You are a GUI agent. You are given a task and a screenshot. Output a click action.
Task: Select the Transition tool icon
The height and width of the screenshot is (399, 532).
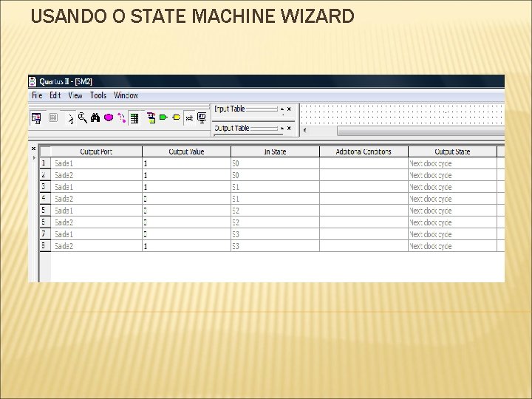(121, 117)
